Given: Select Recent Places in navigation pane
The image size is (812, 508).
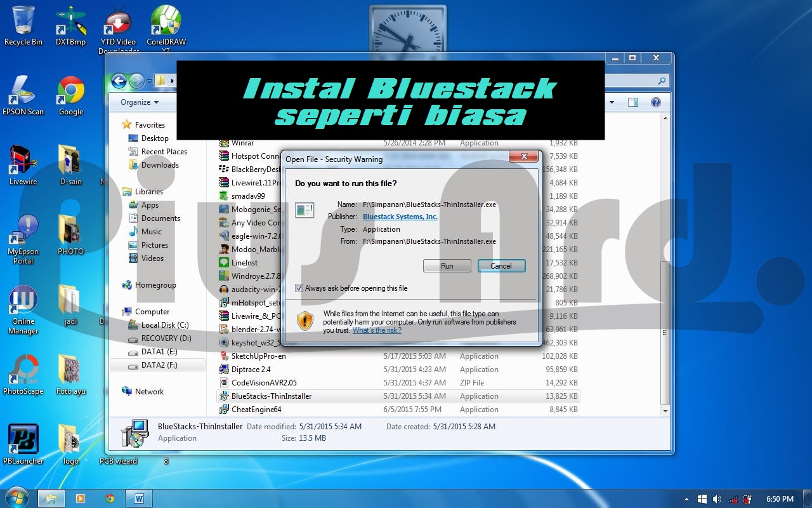Looking at the screenshot, I should [x=164, y=152].
